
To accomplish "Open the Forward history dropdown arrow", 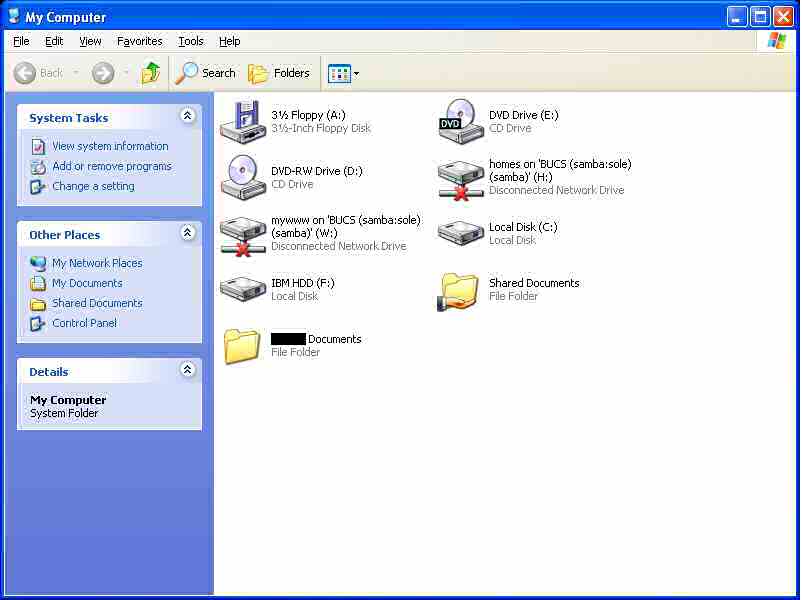I will click(x=126, y=73).
